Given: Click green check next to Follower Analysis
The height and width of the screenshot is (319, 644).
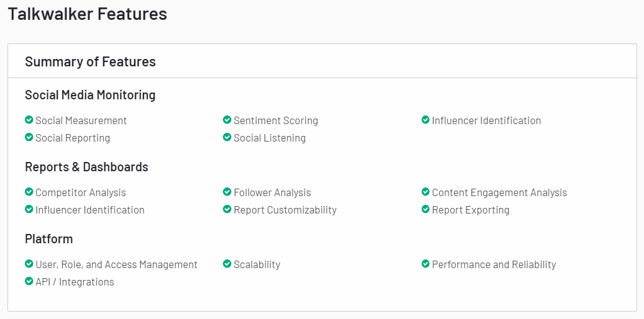Looking at the screenshot, I should (x=227, y=192).
